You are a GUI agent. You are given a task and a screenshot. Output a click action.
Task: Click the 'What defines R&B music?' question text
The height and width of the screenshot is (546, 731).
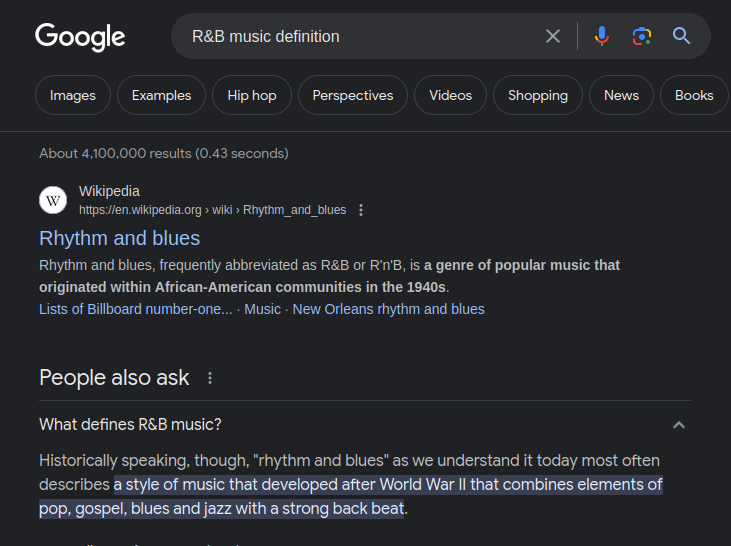[x=130, y=425]
